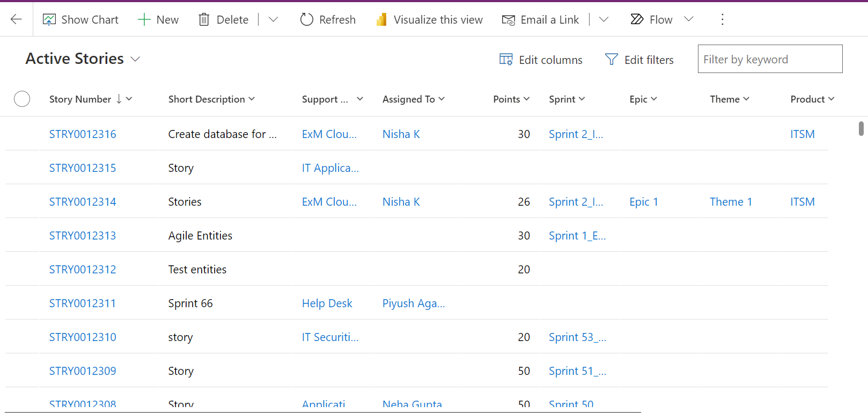The height and width of the screenshot is (413, 868).
Task: Toggle the select all rows circle
Action: (x=22, y=99)
